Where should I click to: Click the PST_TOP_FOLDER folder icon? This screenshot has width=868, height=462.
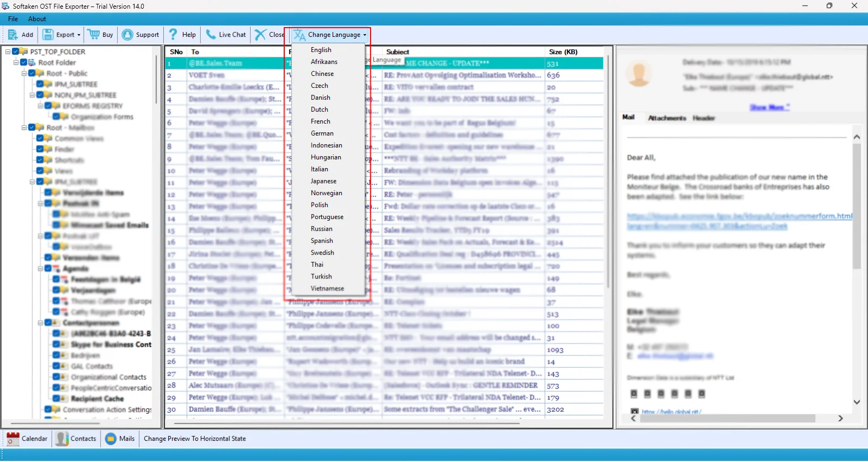click(x=24, y=52)
